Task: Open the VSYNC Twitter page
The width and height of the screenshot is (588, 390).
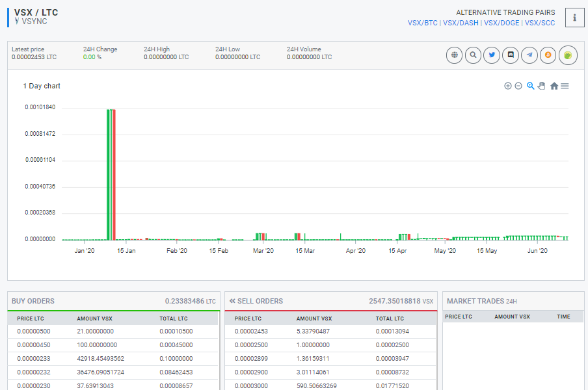Action: coord(492,55)
